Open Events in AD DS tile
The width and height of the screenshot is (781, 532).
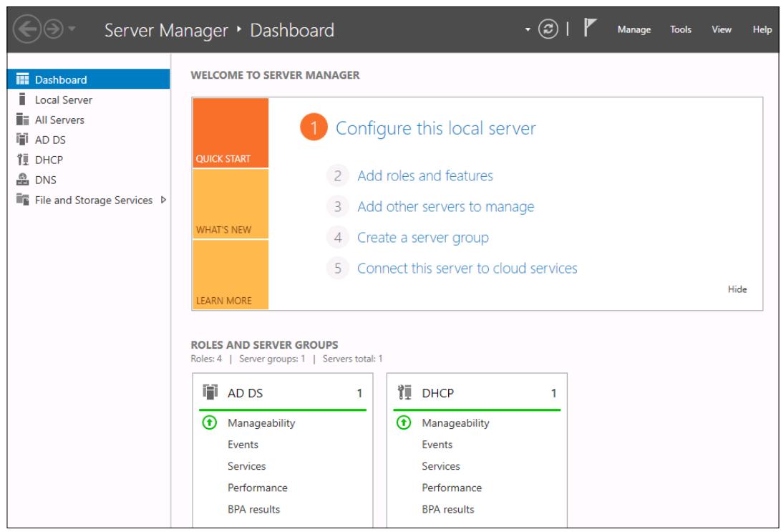pyautogui.click(x=243, y=445)
